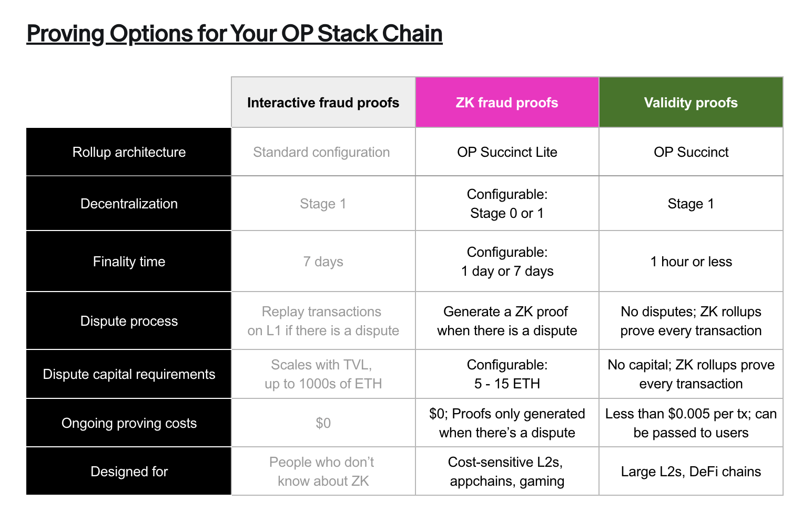The height and width of the screenshot is (521, 812).
Task: Select the "1 hour or less" cell
Action: pos(691,262)
